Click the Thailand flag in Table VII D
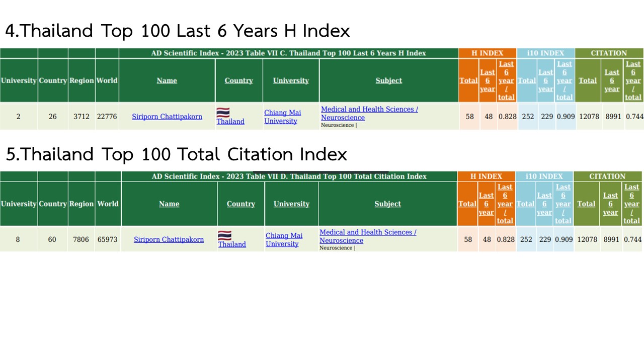The width and height of the screenshot is (644, 362). pyautogui.click(x=224, y=235)
